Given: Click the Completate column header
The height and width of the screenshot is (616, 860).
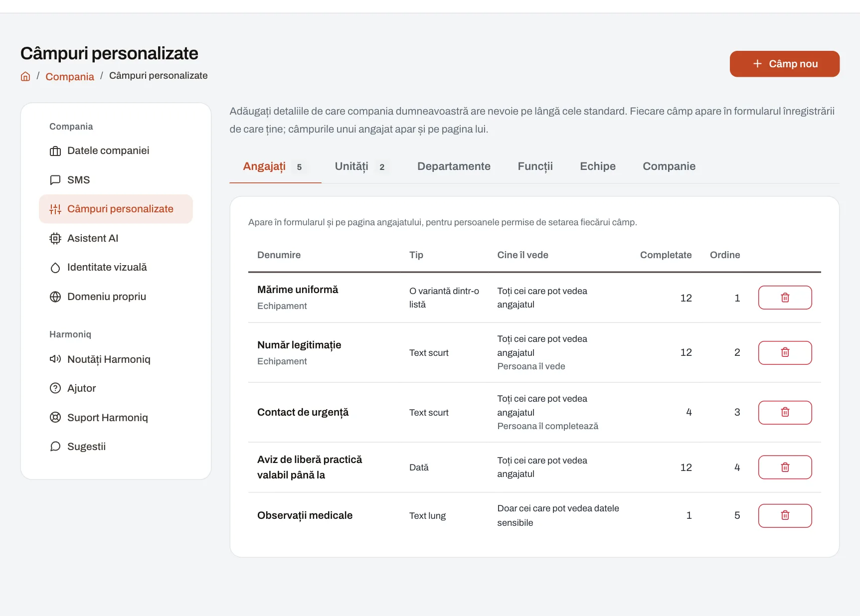Looking at the screenshot, I should 666,255.
